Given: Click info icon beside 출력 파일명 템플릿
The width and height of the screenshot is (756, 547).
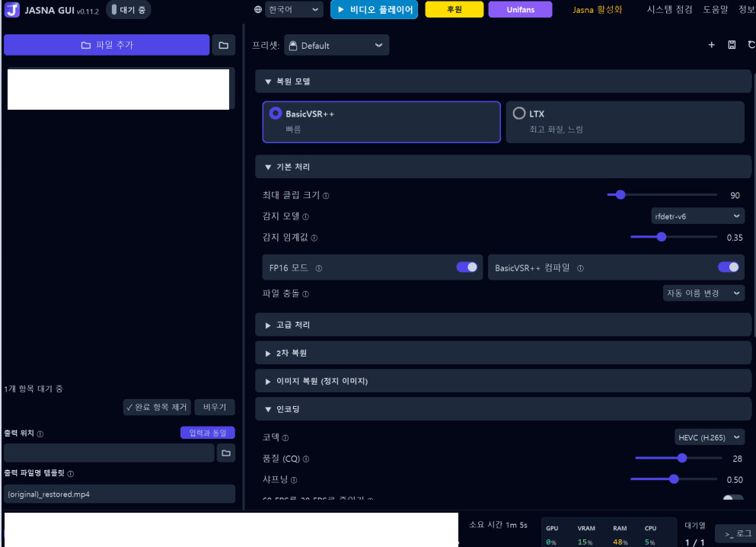Looking at the screenshot, I should click(x=71, y=474).
